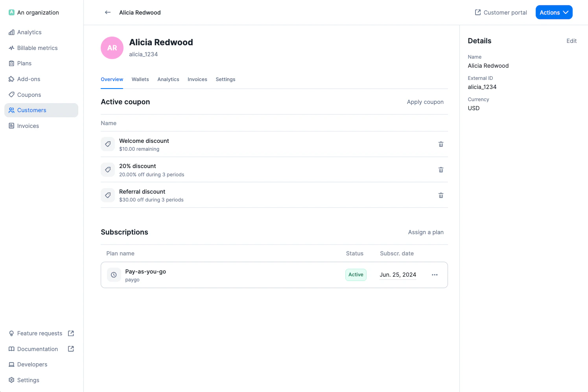
Task: Edit the customer details
Action: pyautogui.click(x=571, y=41)
